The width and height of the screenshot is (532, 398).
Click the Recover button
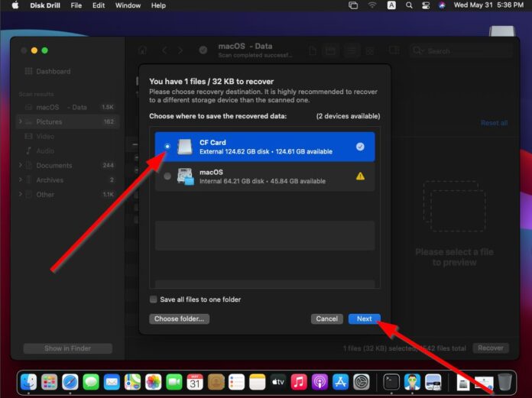[x=491, y=348]
